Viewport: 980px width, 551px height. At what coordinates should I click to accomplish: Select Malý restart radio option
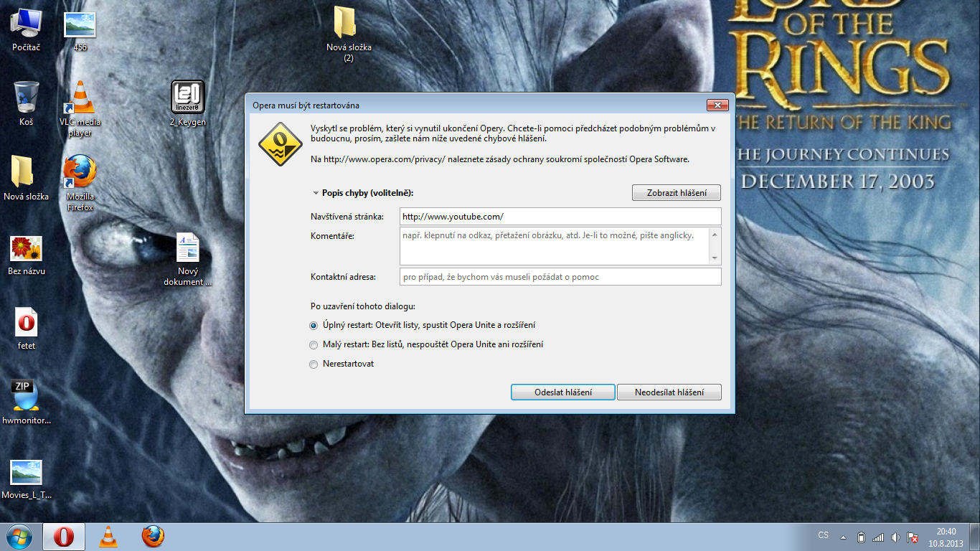pos(314,344)
